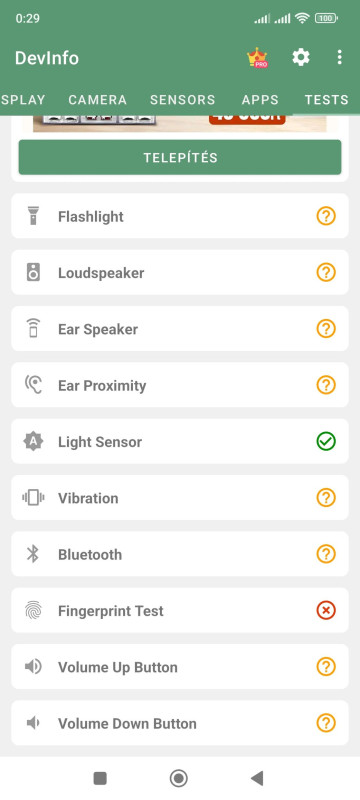
Task: Open settings via the gear icon
Action: pos(301,57)
